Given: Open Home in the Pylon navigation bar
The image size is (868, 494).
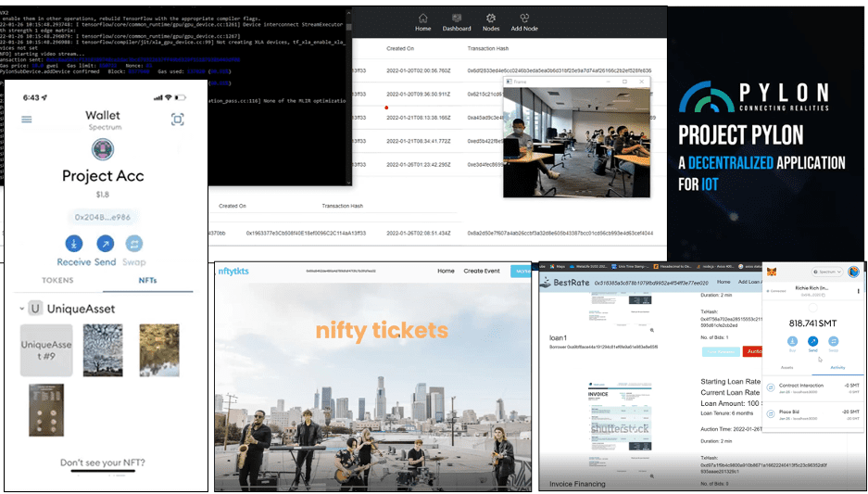Looking at the screenshot, I should (423, 22).
